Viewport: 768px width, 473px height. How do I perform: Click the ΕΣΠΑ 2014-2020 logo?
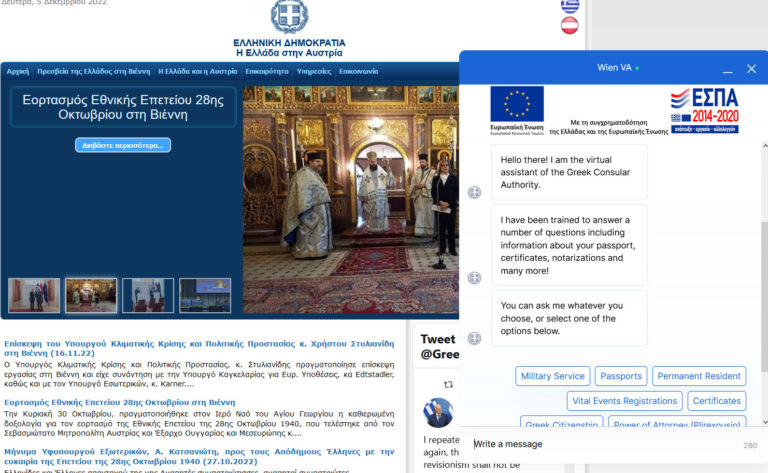pyautogui.click(x=704, y=111)
